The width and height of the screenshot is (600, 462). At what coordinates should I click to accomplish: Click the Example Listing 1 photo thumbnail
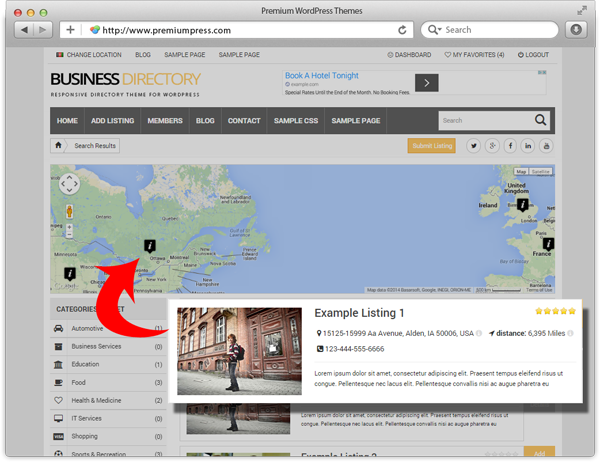(x=239, y=351)
